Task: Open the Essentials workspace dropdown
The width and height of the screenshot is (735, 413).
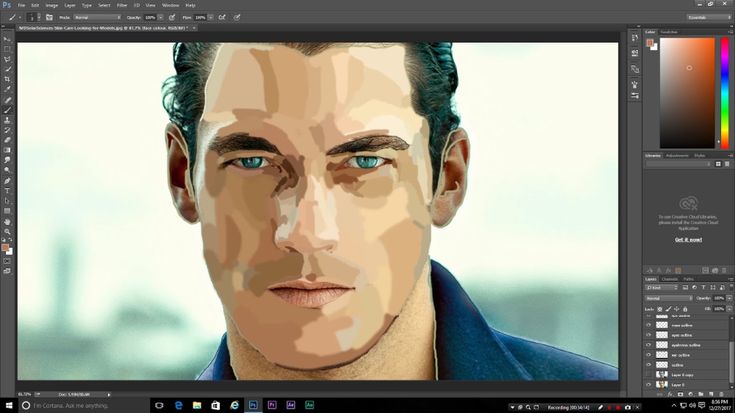Action: 708,17
